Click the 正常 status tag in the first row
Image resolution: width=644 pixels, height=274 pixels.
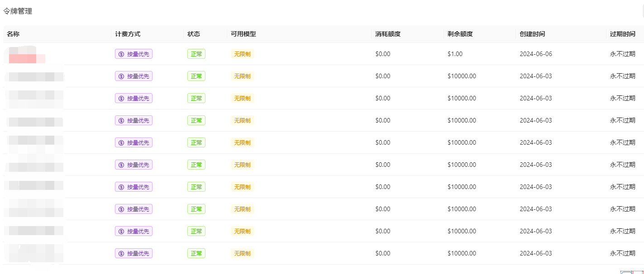click(x=196, y=54)
